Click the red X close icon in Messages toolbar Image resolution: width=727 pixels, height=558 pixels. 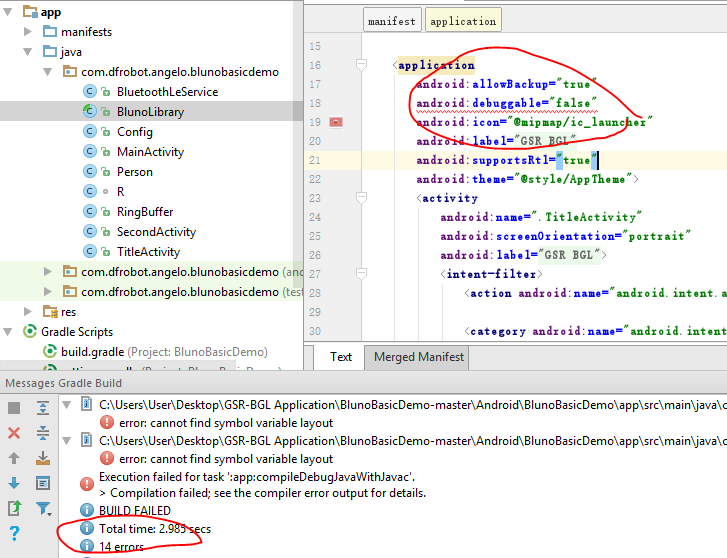click(x=14, y=433)
